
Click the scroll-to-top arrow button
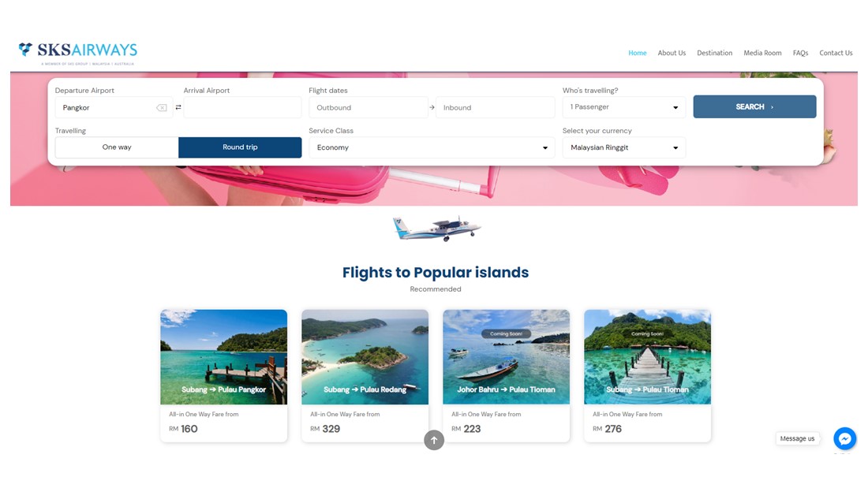[434, 441]
